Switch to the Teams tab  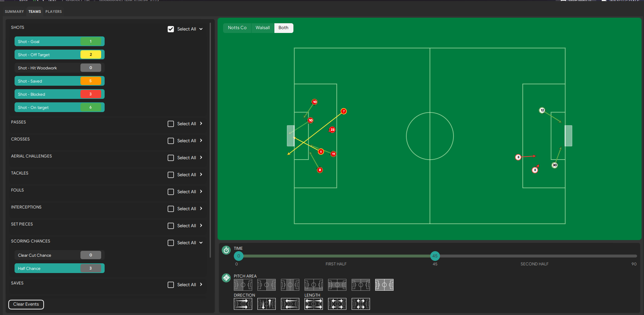(x=35, y=11)
